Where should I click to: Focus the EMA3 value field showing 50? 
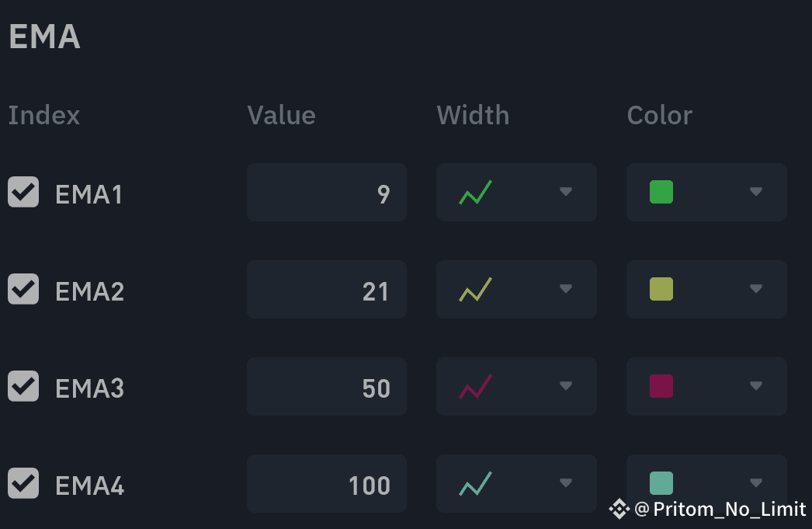327,386
